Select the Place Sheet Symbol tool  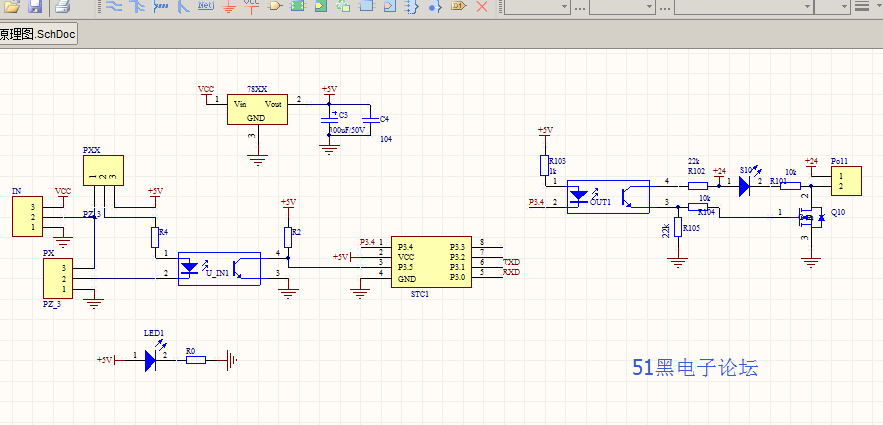[298, 6]
